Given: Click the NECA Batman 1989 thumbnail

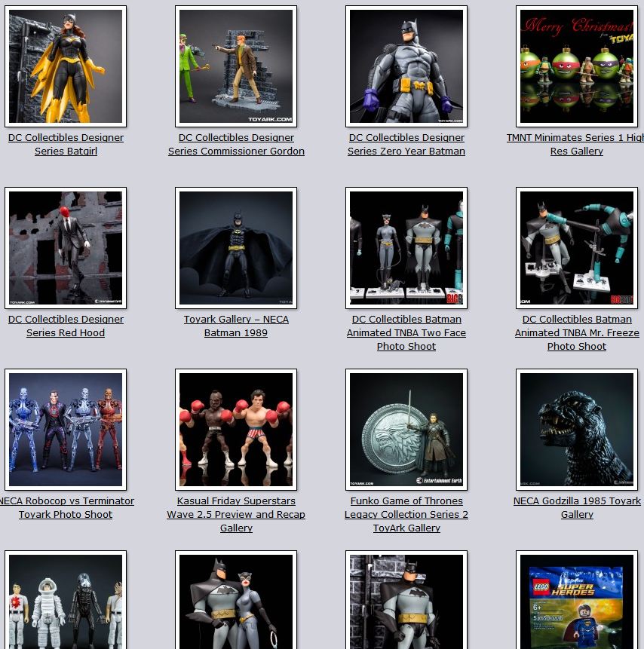Looking at the screenshot, I should click(x=236, y=248).
